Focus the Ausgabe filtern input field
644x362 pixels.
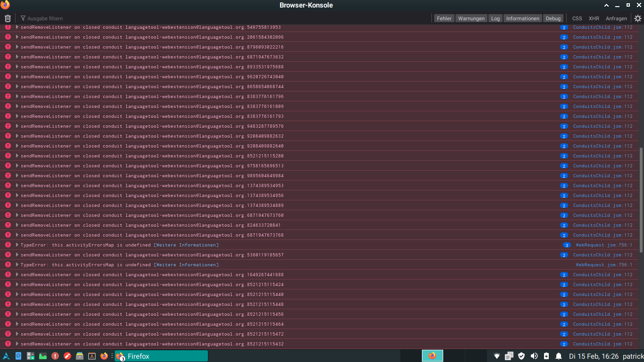[226, 18]
